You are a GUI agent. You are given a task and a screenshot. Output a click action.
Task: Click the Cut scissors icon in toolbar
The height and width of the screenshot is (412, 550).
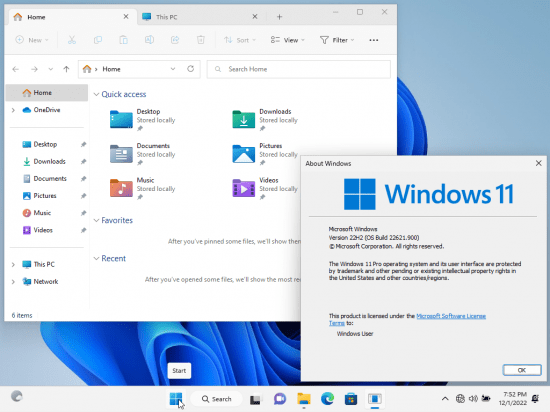[72, 40]
